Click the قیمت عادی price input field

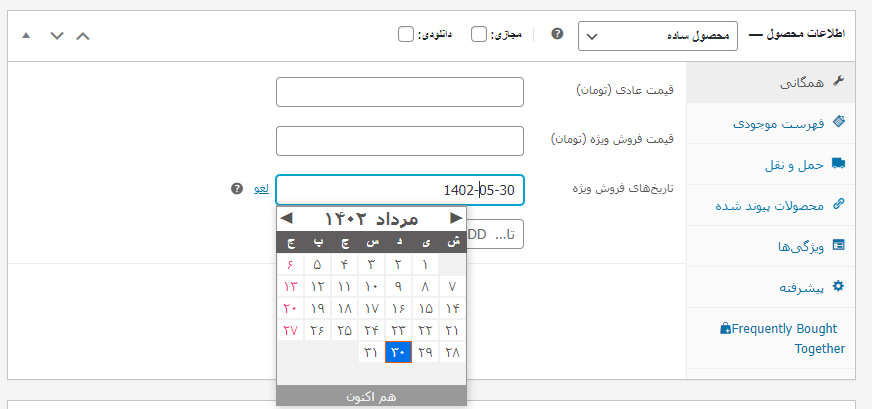(400, 92)
